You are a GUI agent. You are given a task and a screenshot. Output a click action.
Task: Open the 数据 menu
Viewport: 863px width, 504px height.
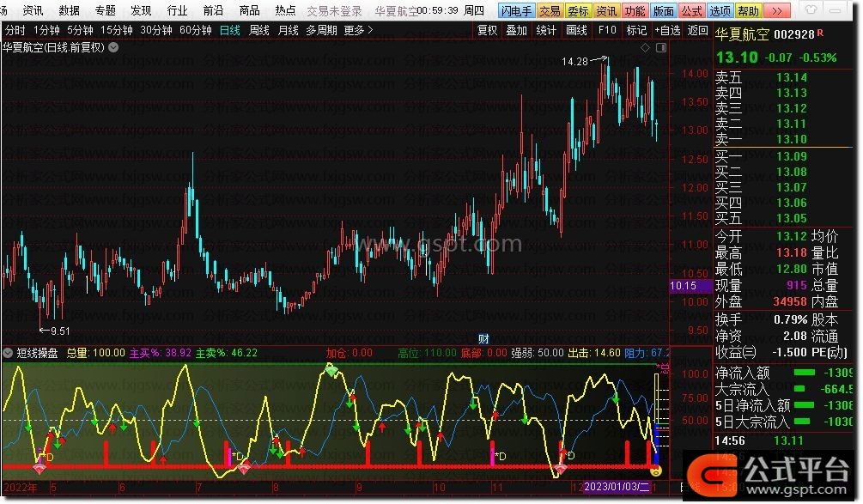point(69,10)
